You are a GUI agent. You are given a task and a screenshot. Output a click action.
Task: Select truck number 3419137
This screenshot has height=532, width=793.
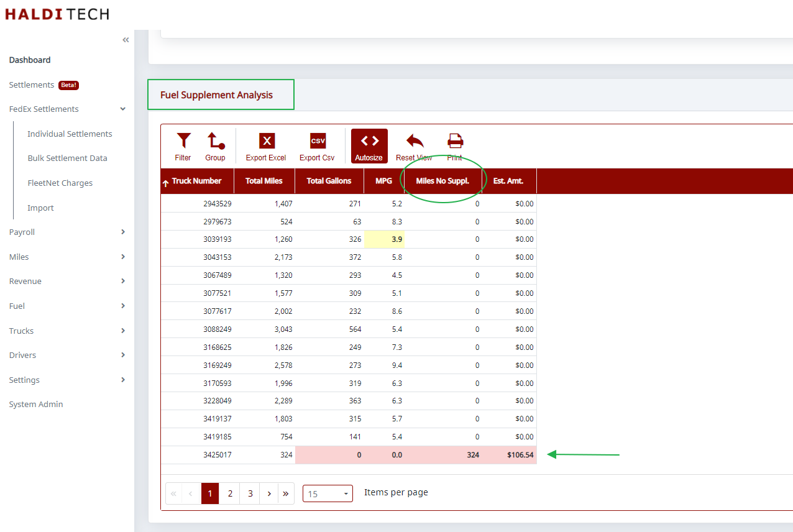click(x=218, y=419)
